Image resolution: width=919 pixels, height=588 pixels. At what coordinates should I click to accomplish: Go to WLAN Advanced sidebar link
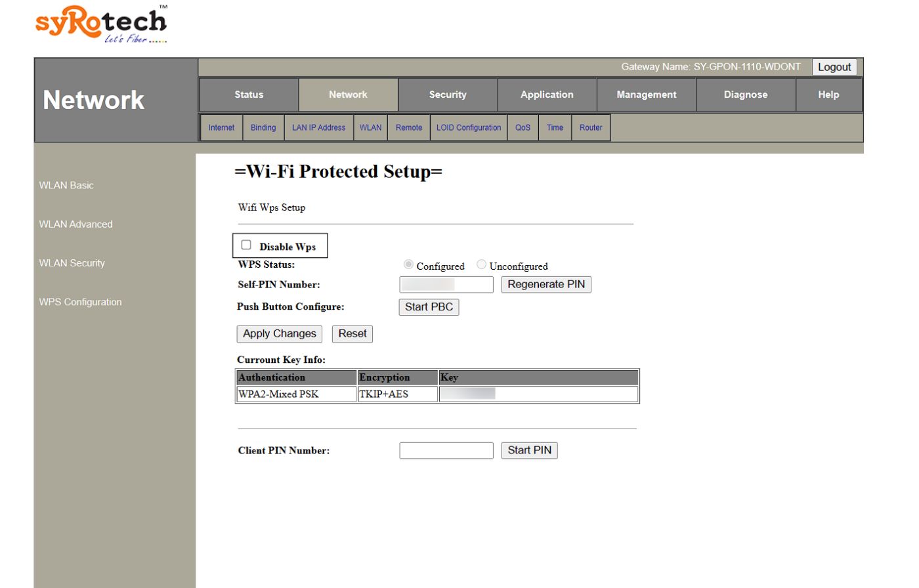(x=75, y=224)
